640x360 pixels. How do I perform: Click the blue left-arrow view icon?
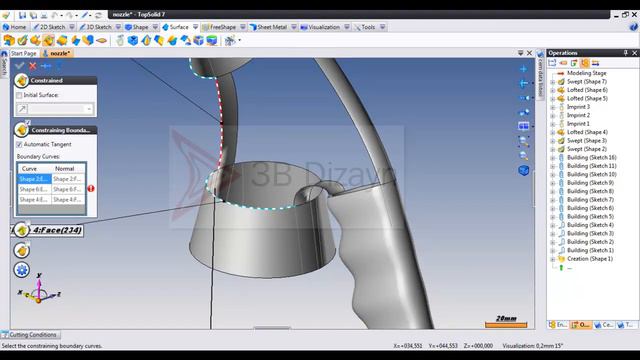pos(524,84)
